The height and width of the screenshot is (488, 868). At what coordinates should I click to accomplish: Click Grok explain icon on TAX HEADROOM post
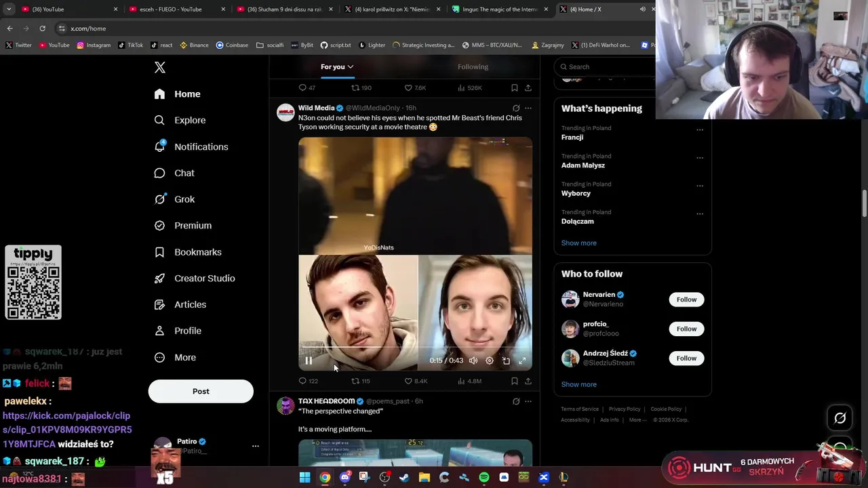tap(516, 401)
